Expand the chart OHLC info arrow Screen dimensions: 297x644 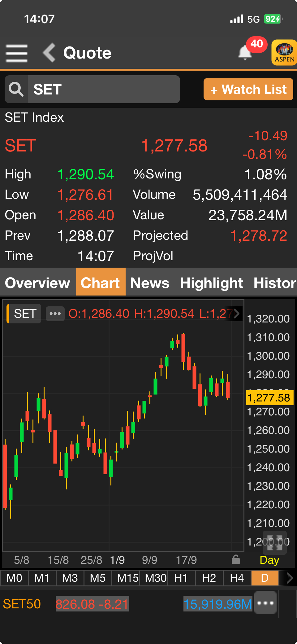click(237, 313)
